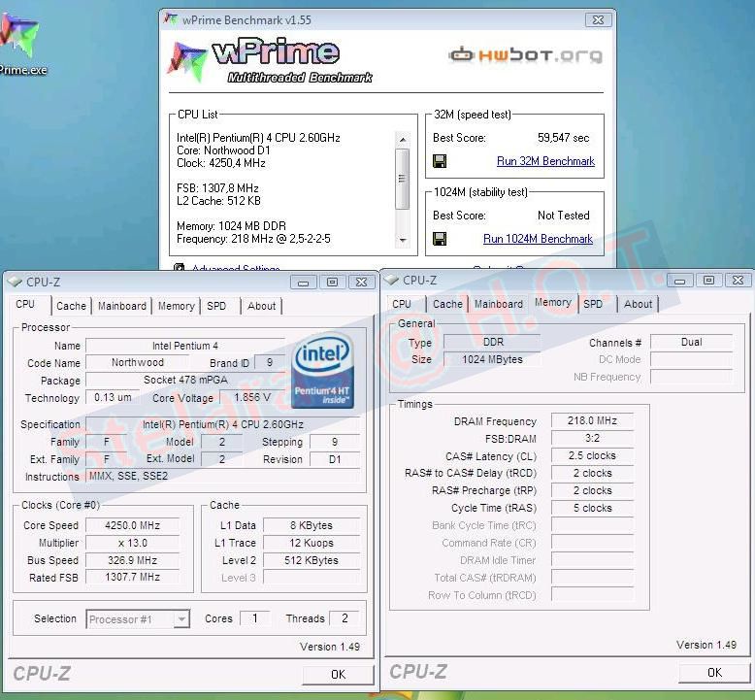Click the Level 2 512 KBytes field
This screenshot has width=755, height=700.
tap(312, 560)
